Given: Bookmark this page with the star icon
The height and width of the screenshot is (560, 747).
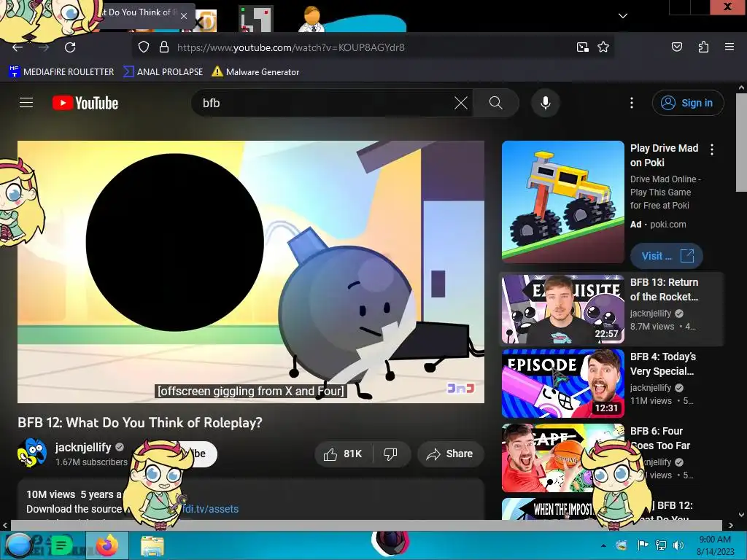Looking at the screenshot, I should tap(603, 47).
